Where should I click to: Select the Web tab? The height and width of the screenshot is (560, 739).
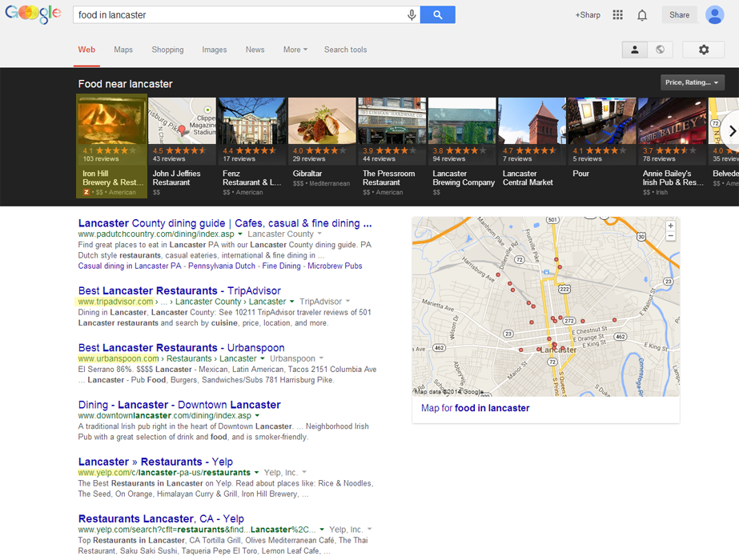[86, 50]
